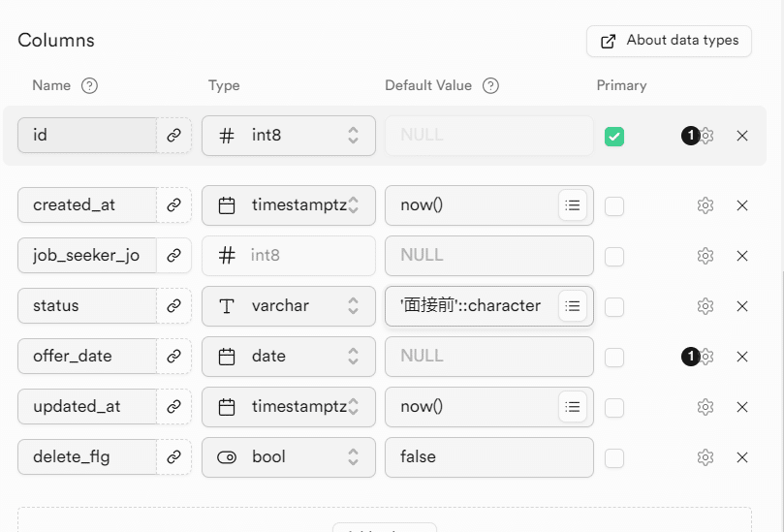
Task: Mark the status column as primary
Action: (614, 306)
